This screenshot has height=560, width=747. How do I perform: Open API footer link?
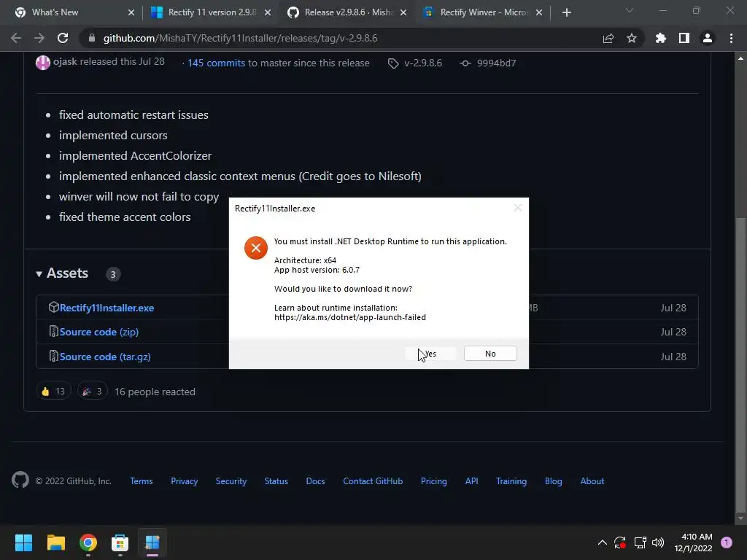coord(472,481)
